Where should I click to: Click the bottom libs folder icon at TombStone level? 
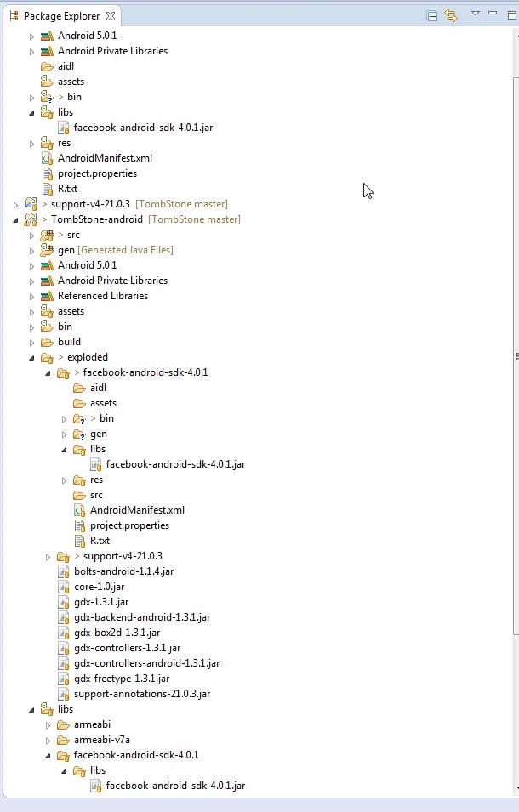(47, 709)
